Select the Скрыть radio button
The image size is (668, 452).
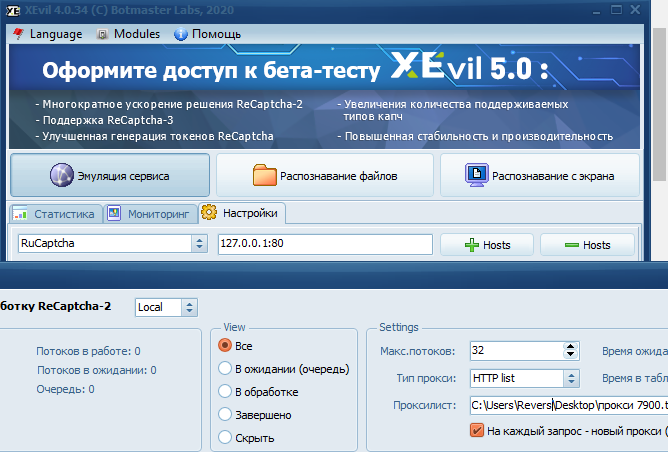225,437
